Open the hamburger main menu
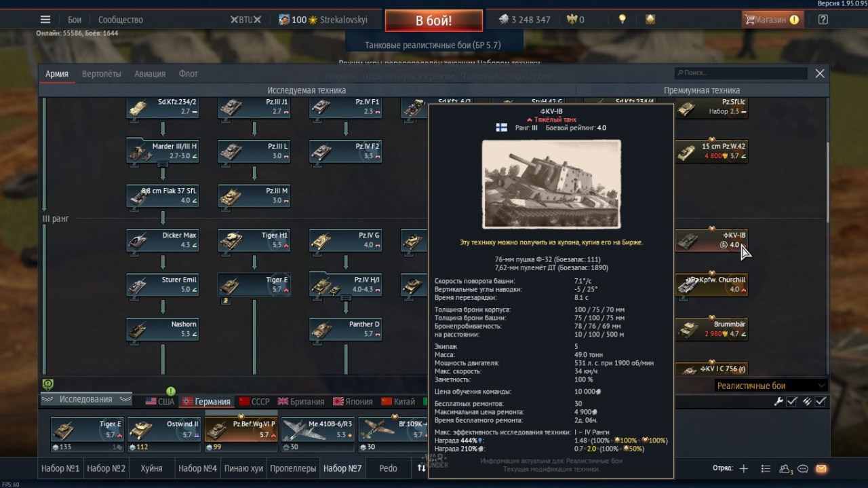 tap(45, 20)
